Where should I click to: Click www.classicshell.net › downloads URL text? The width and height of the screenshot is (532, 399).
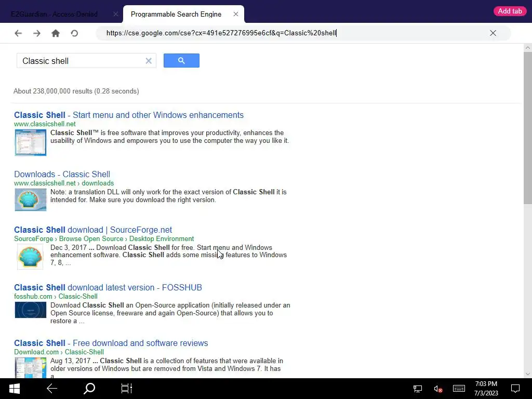64,183
